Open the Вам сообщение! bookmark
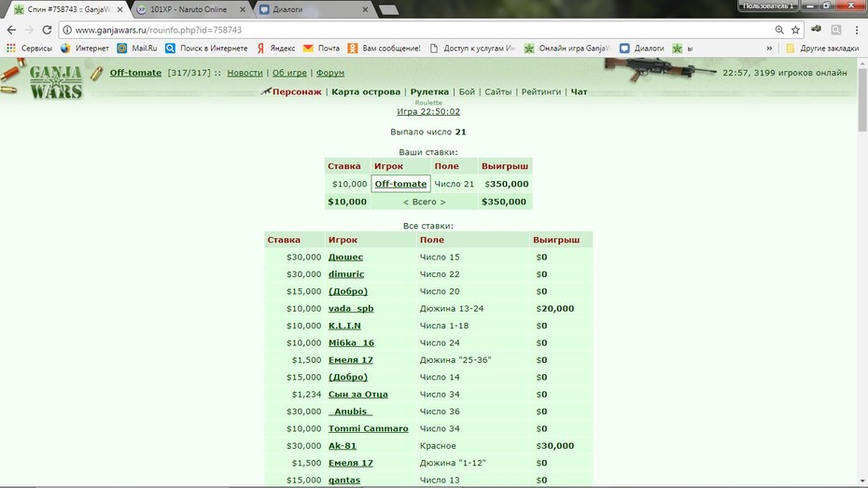868x488 pixels. (385, 49)
